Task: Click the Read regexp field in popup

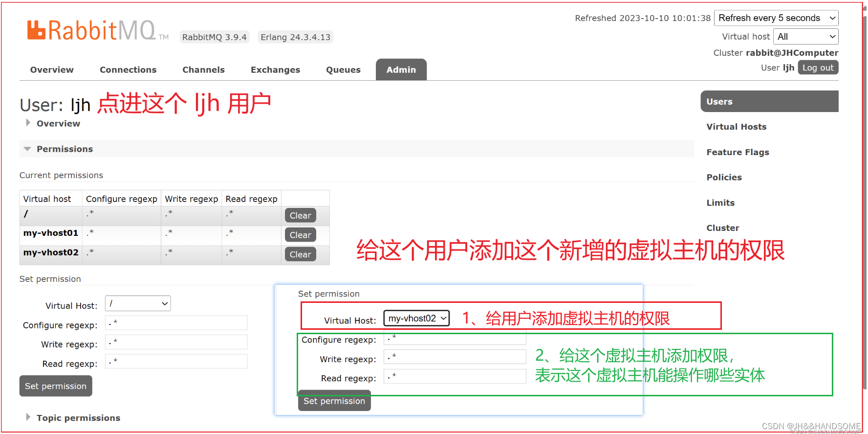Action: point(455,376)
